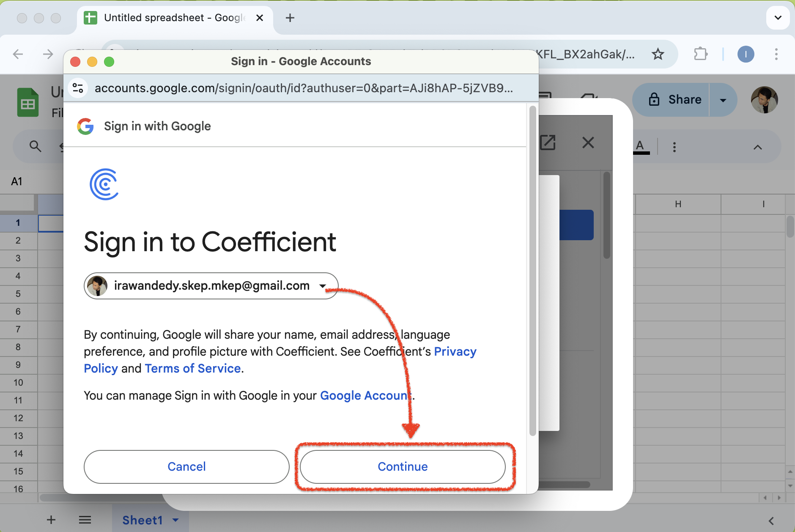Open the Sheet1 tab dropdown arrow
Viewport: 795px width, 532px height.
coord(176,520)
